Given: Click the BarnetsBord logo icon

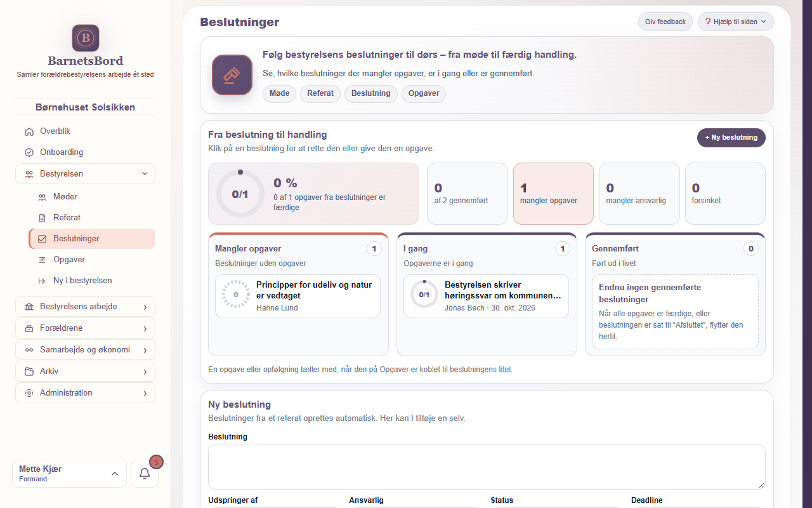Looking at the screenshot, I should pyautogui.click(x=86, y=38).
